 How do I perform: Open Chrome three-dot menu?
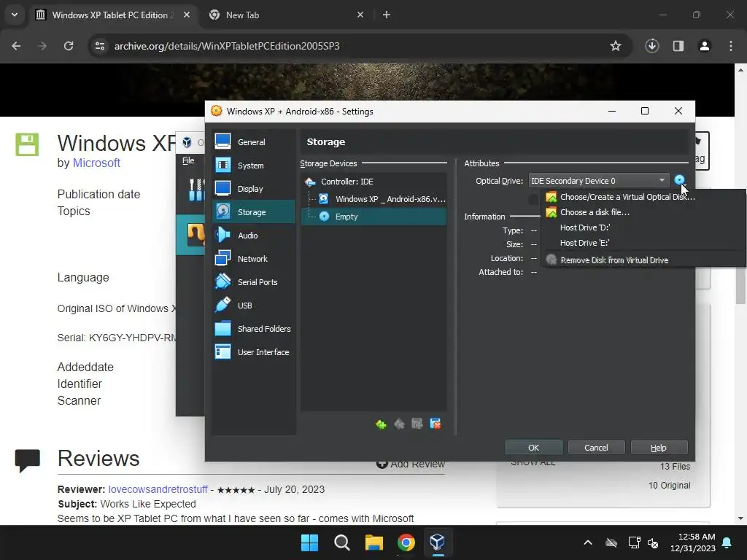click(730, 46)
